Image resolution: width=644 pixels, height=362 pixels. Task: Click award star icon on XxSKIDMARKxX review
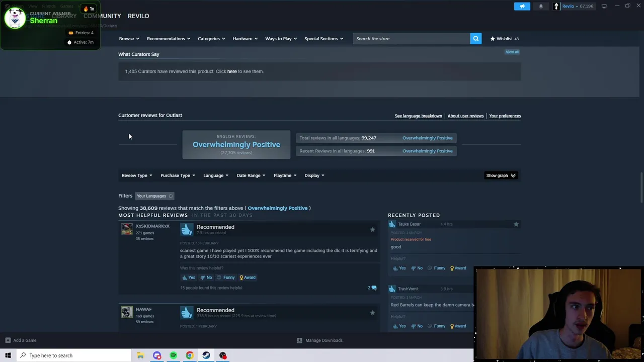click(372, 230)
